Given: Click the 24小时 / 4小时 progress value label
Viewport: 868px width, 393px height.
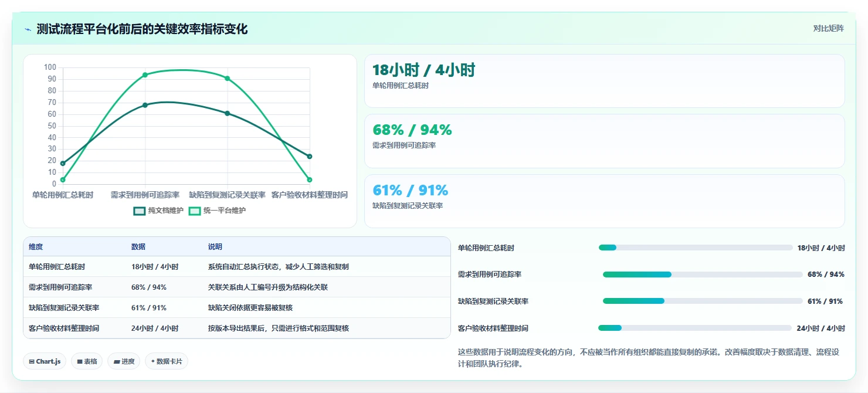Looking at the screenshot, I should coord(820,328).
